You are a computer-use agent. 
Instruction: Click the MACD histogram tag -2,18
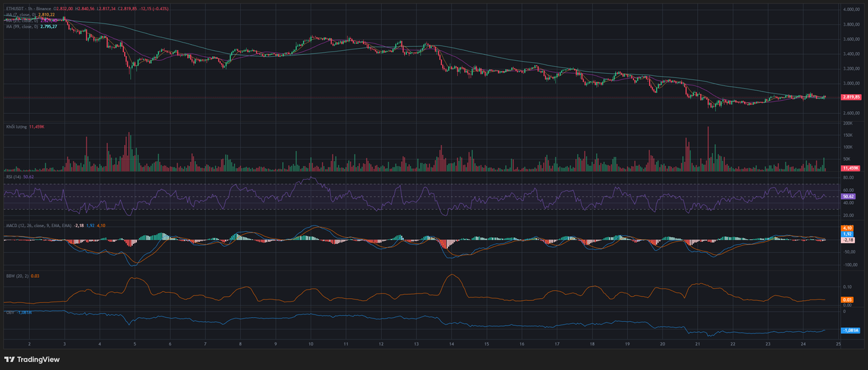point(847,240)
